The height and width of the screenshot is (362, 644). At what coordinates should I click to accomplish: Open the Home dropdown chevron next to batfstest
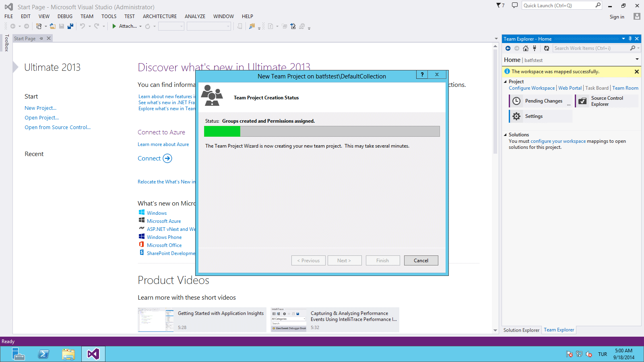click(x=637, y=59)
